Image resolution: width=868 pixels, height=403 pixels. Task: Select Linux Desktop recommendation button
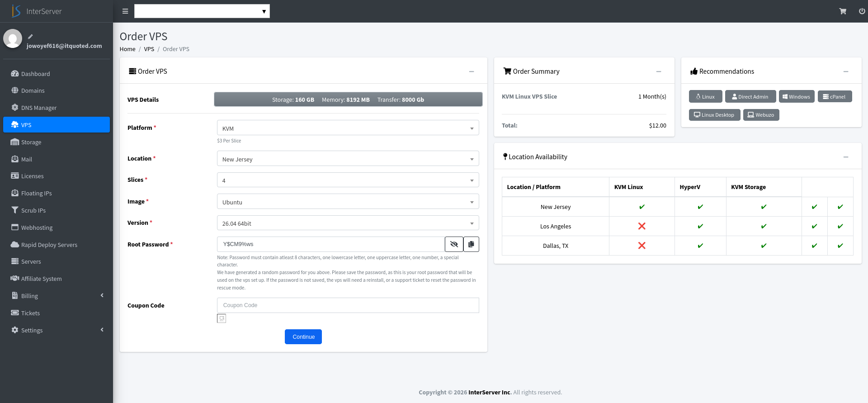click(714, 115)
